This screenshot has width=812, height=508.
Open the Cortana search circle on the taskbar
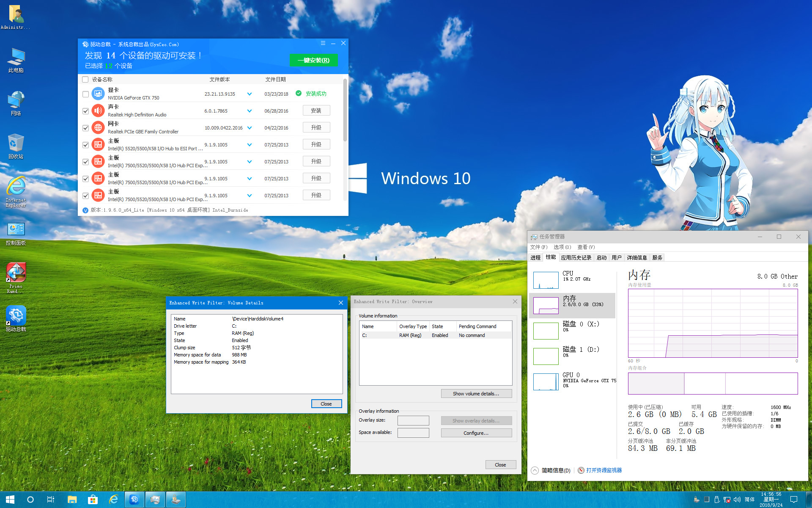pos(30,500)
